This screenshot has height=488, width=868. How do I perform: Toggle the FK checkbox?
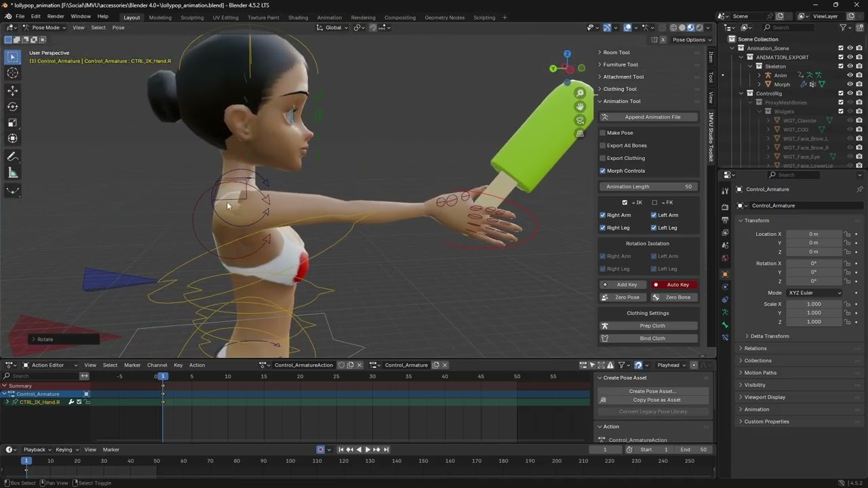point(654,203)
